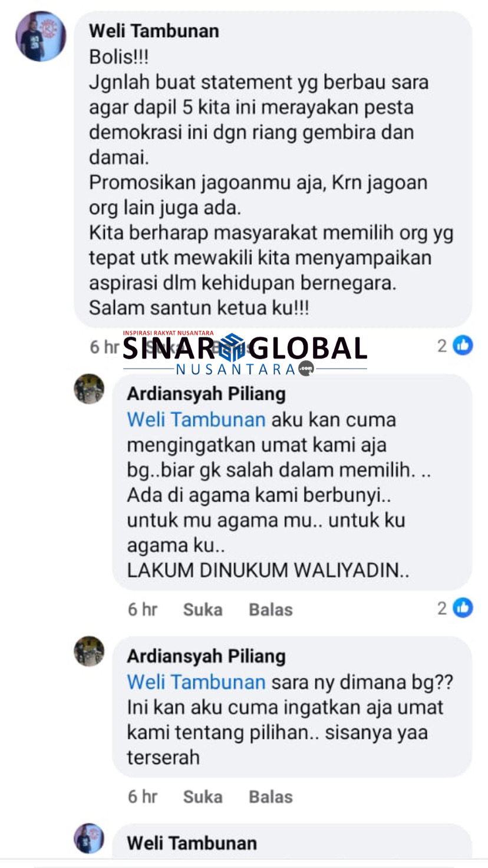Open the Ardiansyah Piliang name above the "mengingatkan umat" reply

click(206, 394)
